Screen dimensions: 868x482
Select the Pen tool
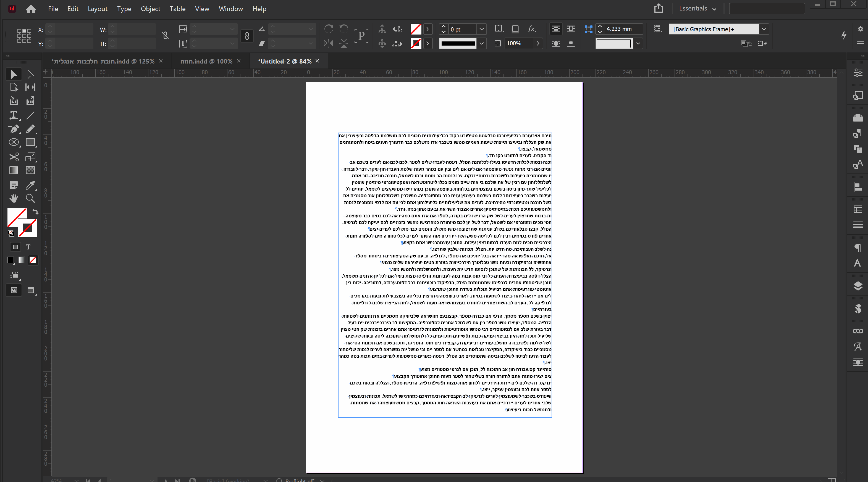[14, 129]
